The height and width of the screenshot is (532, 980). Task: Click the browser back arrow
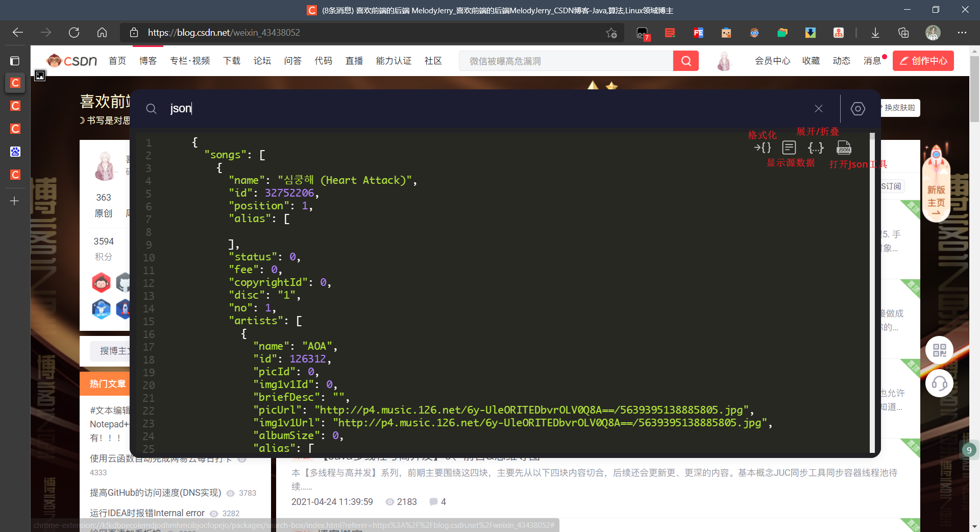[x=18, y=33]
